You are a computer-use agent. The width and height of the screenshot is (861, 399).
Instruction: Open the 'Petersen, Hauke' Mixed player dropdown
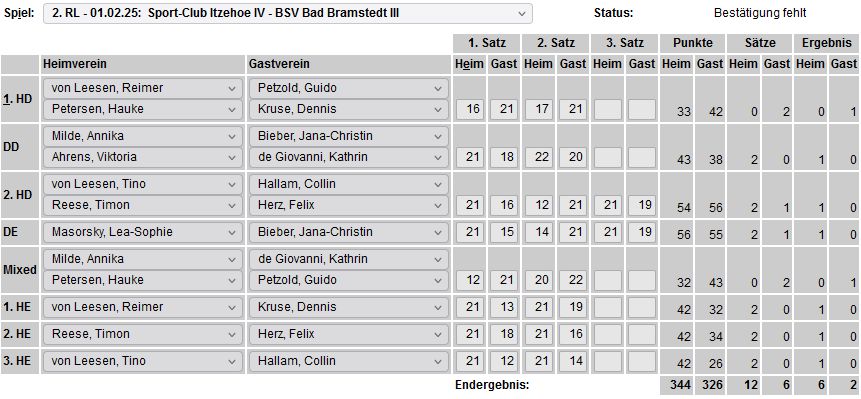coord(142,280)
